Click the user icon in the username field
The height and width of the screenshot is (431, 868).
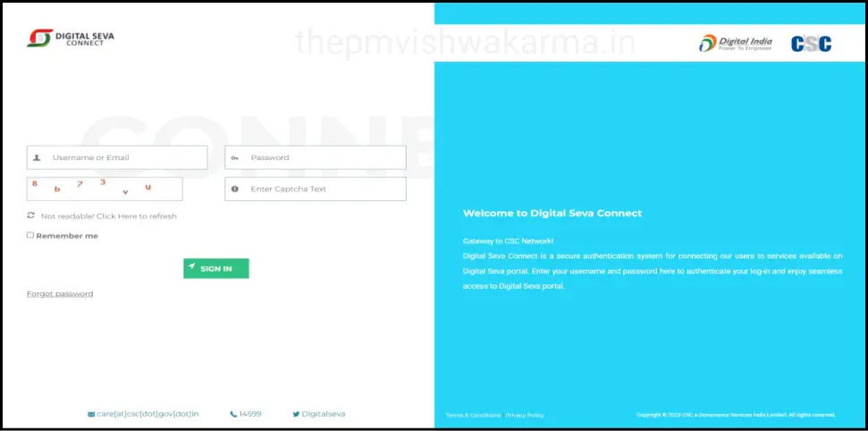coord(37,157)
